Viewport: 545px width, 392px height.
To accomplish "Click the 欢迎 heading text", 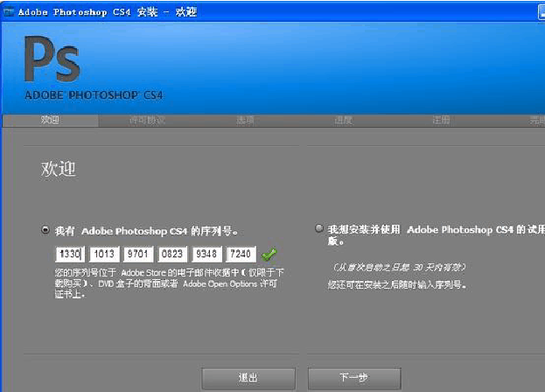I will pos(59,169).
